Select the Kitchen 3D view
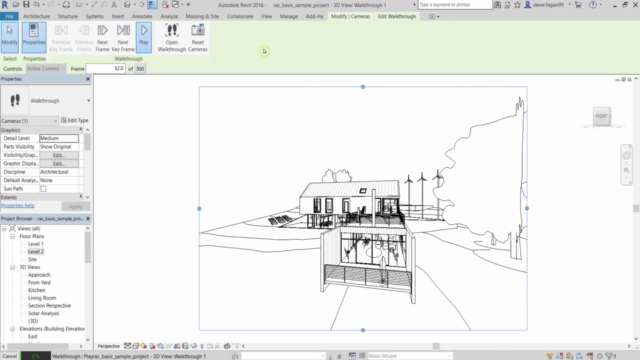Viewport: 640px width, 360px height. tap(36, 290)
